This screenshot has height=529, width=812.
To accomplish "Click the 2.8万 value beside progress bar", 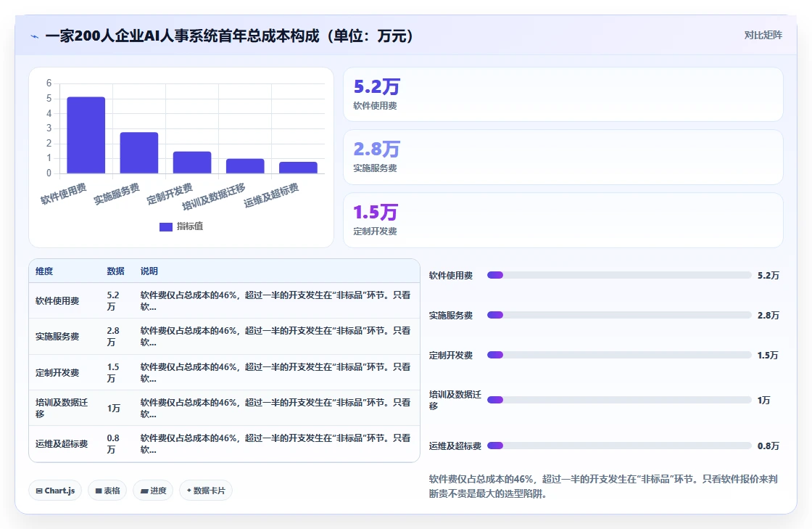I will tap(768, 316).
